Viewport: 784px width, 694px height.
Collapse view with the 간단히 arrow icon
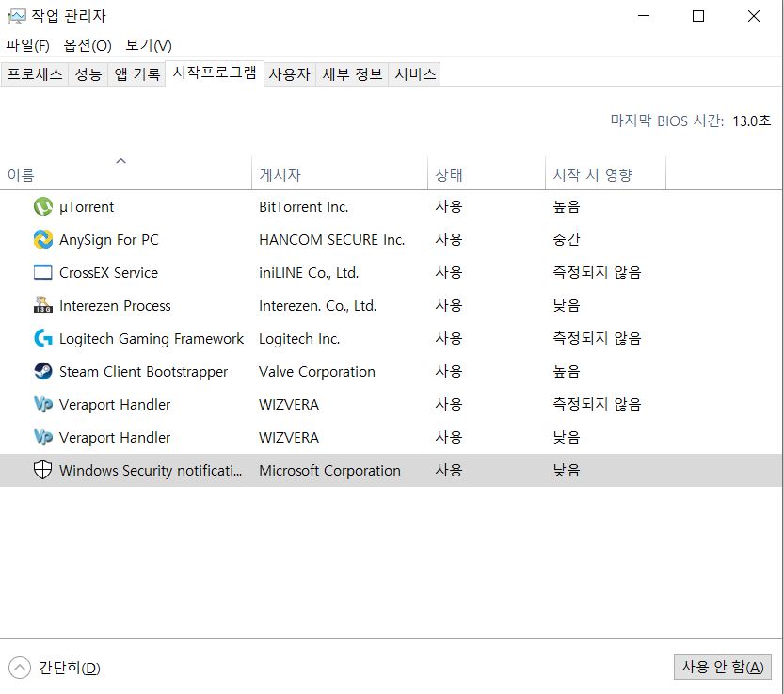coord(20,668)
